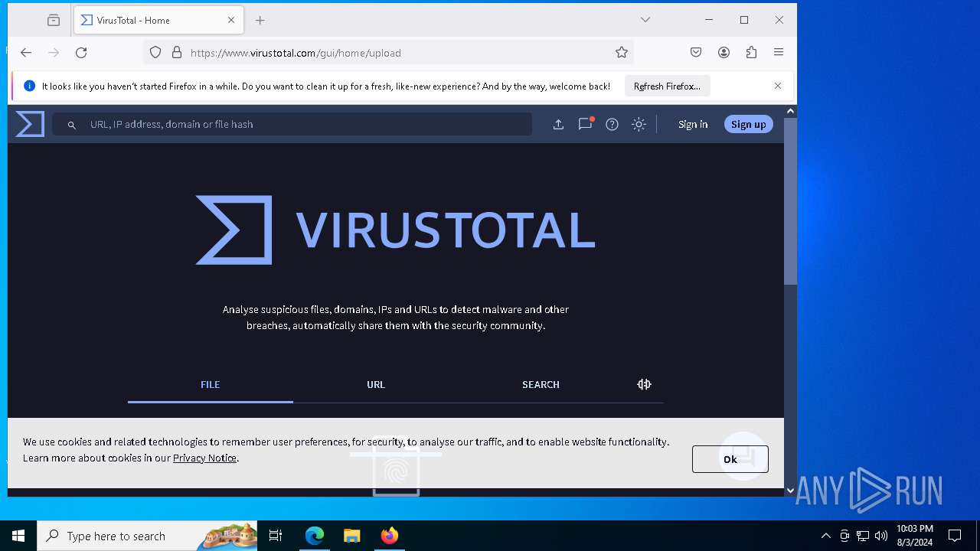
Task: Select the VirusTotal - Home tab
Action: coord(159,21)
